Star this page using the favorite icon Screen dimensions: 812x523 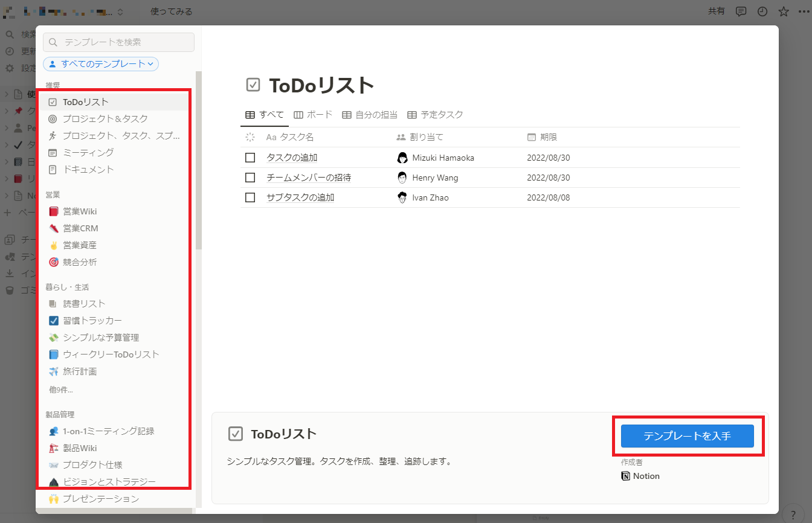click(783, 11)
